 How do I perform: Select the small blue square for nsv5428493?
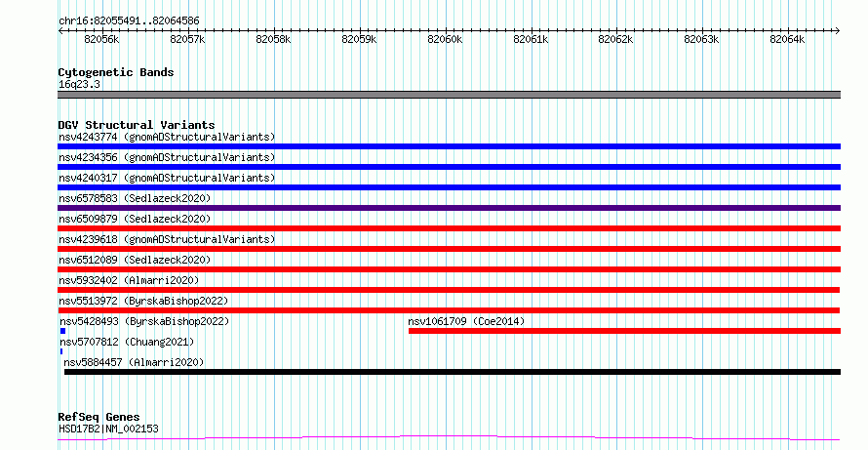pyautogui.click(x=62, y=331)
